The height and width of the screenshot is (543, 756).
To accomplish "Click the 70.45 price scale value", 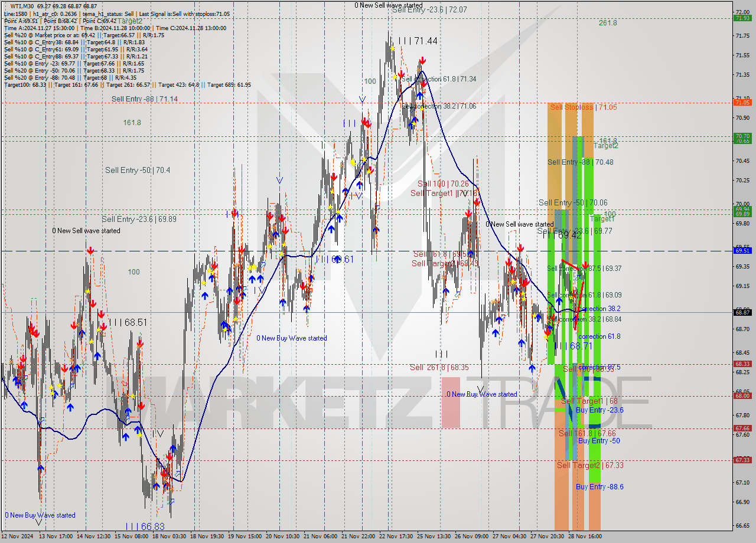I will pos(742,161).
